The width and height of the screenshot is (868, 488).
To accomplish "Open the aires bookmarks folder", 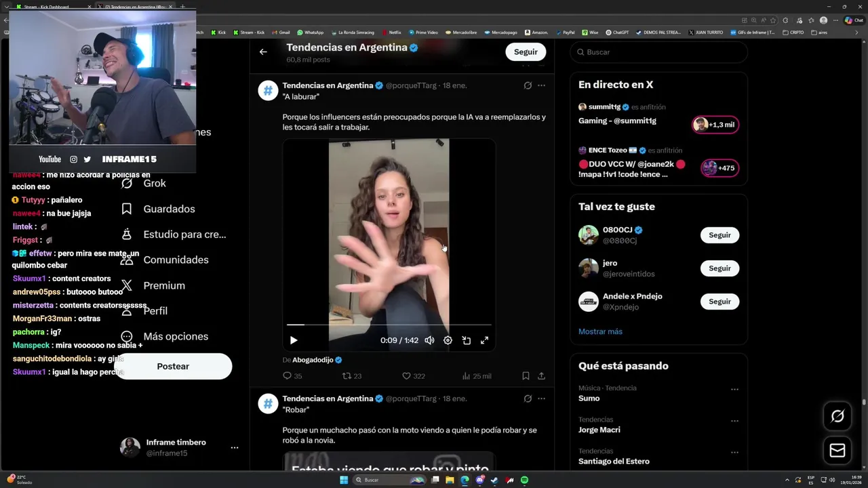I will pos(819,33).
